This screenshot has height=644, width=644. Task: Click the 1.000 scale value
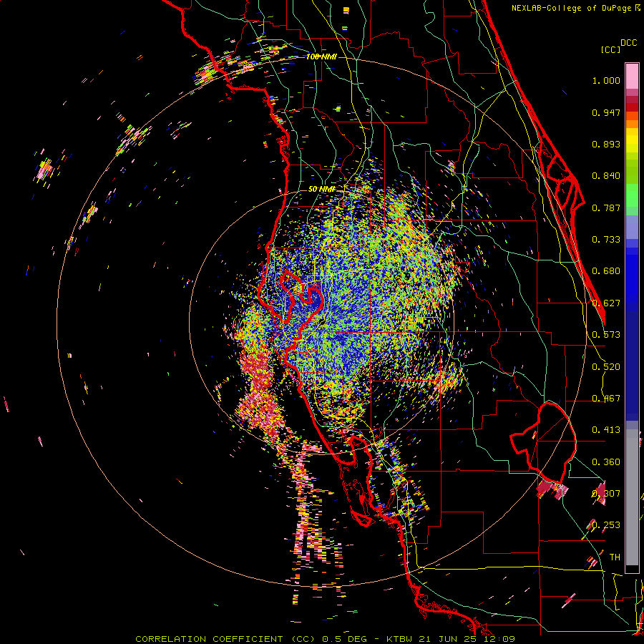pos(606,80)
